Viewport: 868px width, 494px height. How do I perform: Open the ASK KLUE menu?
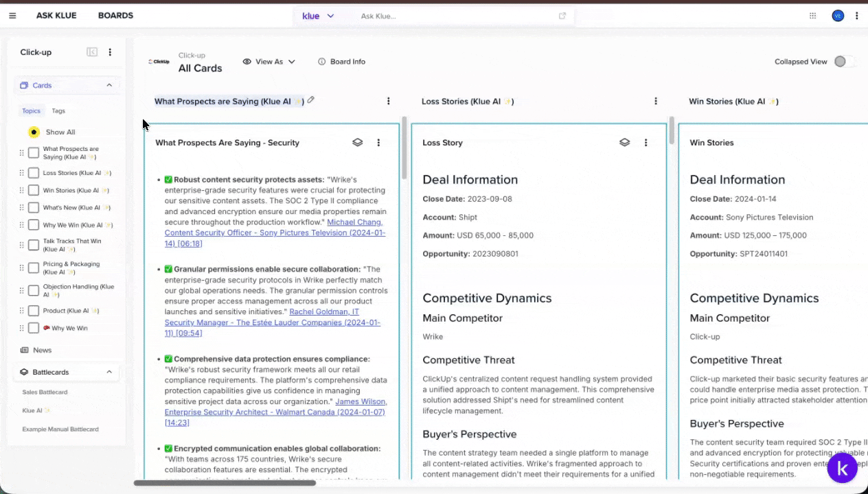click(x=56, y=15)
